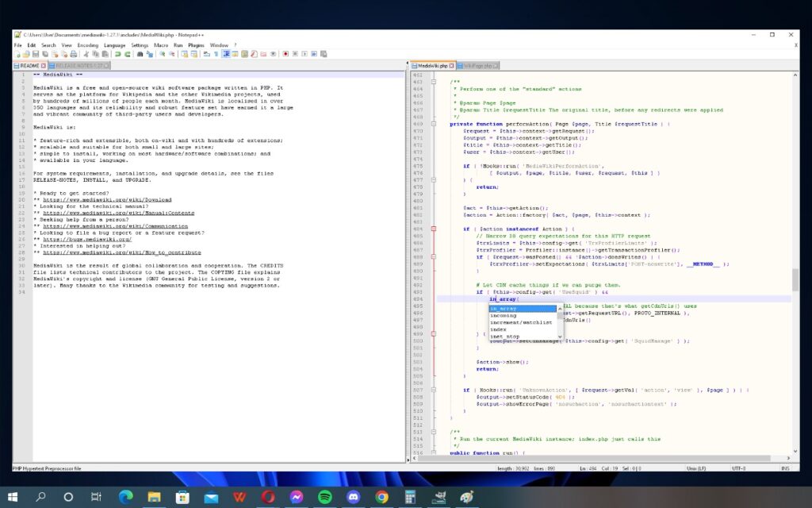Image resolution: width=812 pixels, height=508 pixels.
Task: Open Find with the binoculars icon
Action: (140, 54)
